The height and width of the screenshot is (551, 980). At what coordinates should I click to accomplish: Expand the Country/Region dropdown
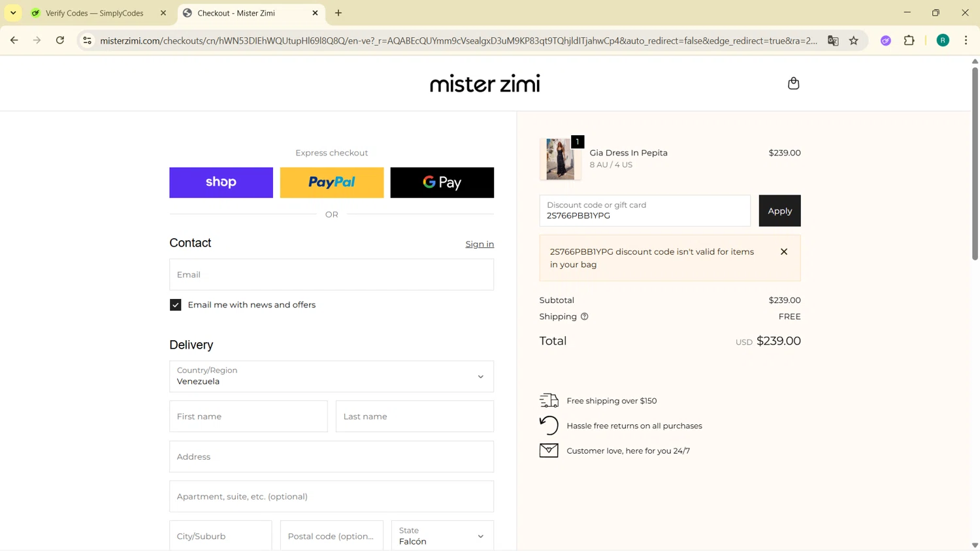point(331,377)
